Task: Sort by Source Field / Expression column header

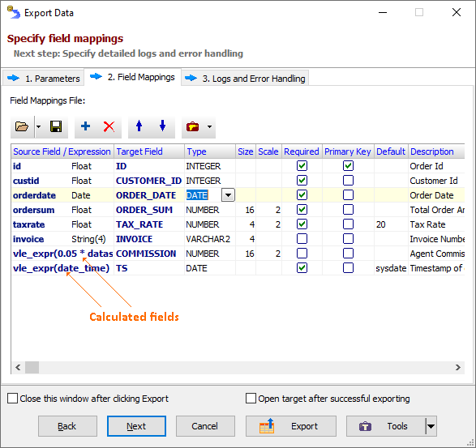Action: (x=62, y=151)
